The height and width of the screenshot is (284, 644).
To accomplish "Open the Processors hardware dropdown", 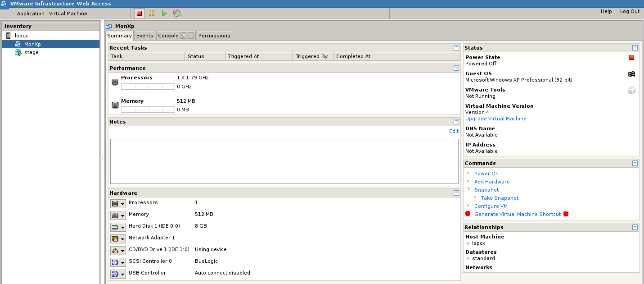I will click(118, 204).
